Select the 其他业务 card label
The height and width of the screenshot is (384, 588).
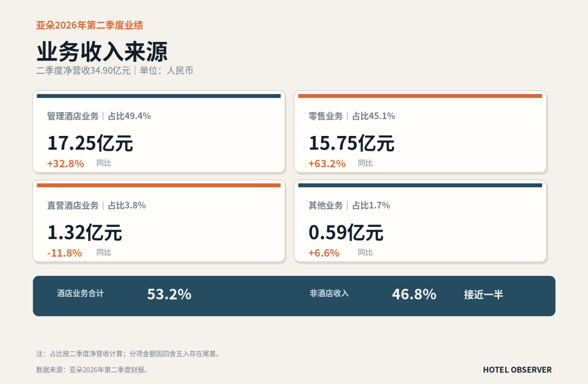coord(326,205)
